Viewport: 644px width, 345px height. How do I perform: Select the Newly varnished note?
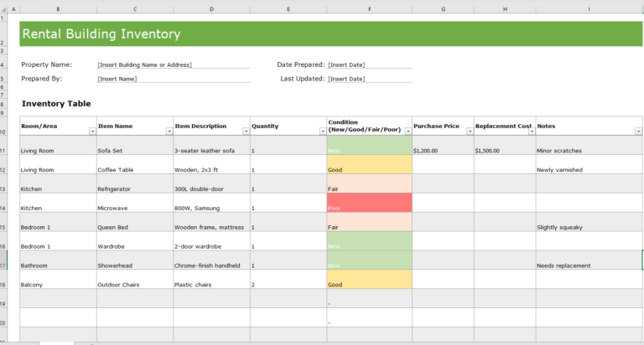589,164
